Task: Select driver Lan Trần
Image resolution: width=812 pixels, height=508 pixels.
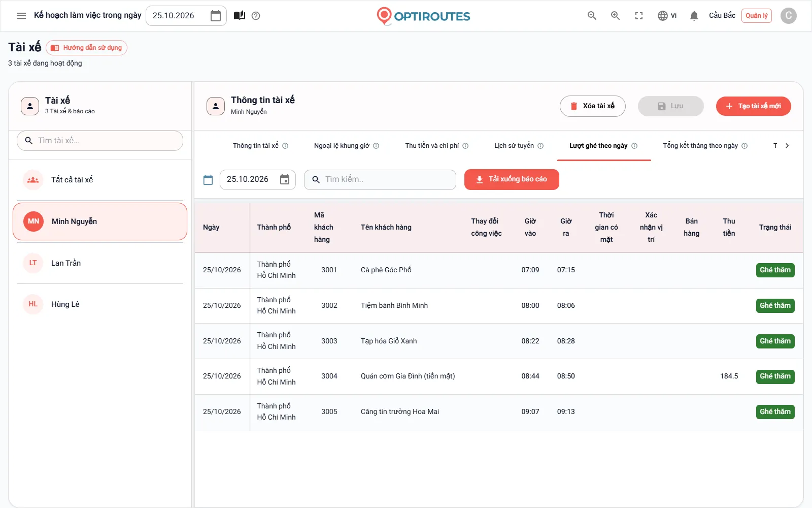Action: pos(100,263)
